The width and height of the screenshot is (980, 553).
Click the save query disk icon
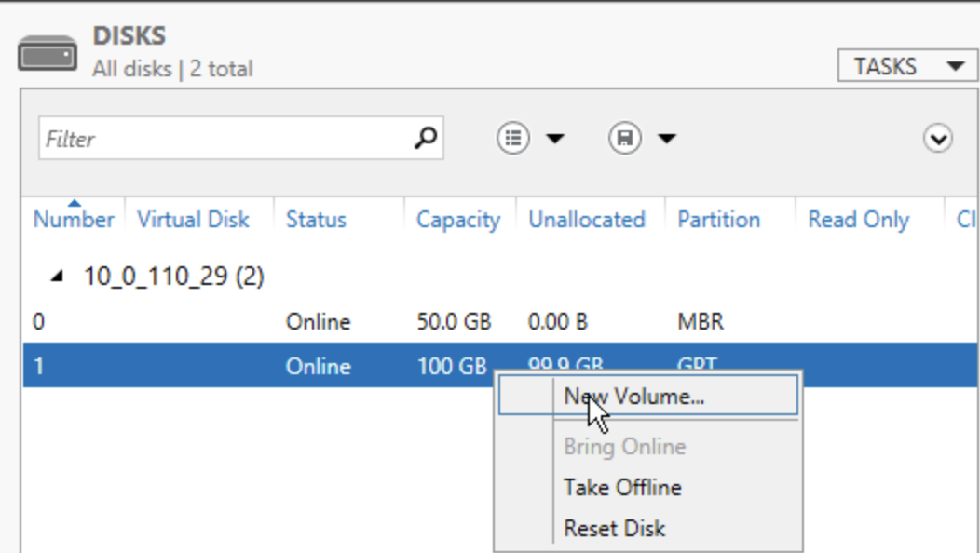tap(624, 139)
